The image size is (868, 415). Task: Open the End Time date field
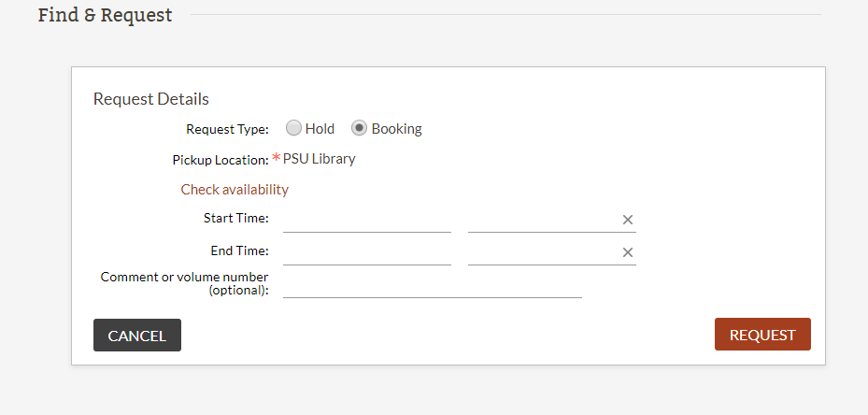pyautogui.click(x=367, y=252)
